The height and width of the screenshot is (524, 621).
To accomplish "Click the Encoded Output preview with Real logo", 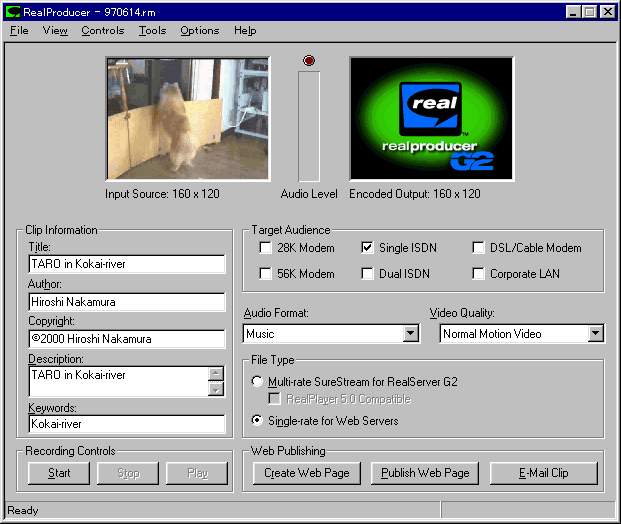I will pyautogui.click(x=432, y=119).
